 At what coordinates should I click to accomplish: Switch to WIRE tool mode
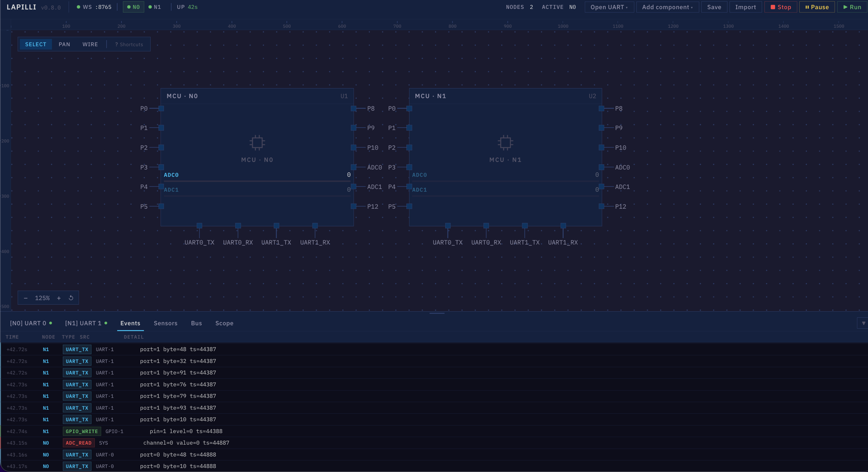point(90,44)
